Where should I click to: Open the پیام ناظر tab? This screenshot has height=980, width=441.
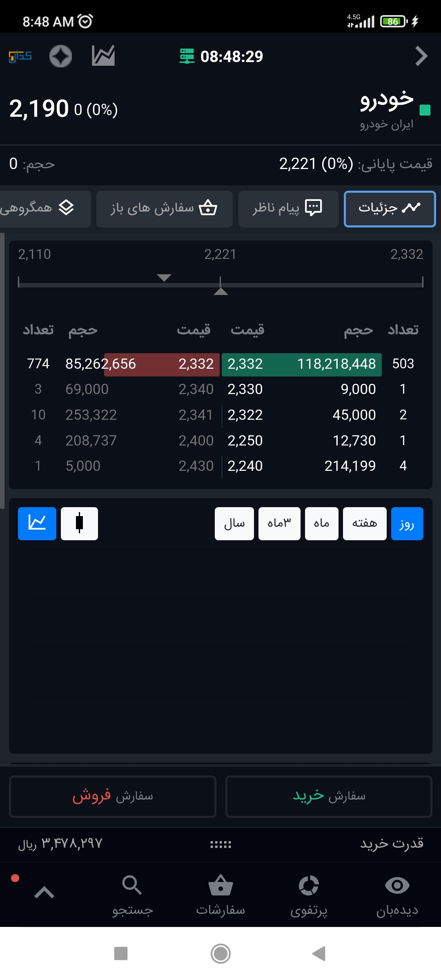(x=288, y=209)
